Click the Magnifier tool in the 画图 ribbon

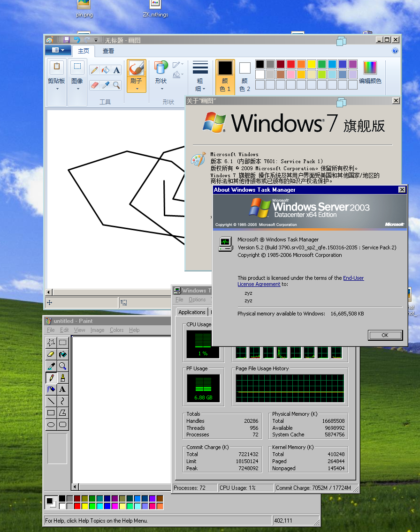[x=116, y=85]
